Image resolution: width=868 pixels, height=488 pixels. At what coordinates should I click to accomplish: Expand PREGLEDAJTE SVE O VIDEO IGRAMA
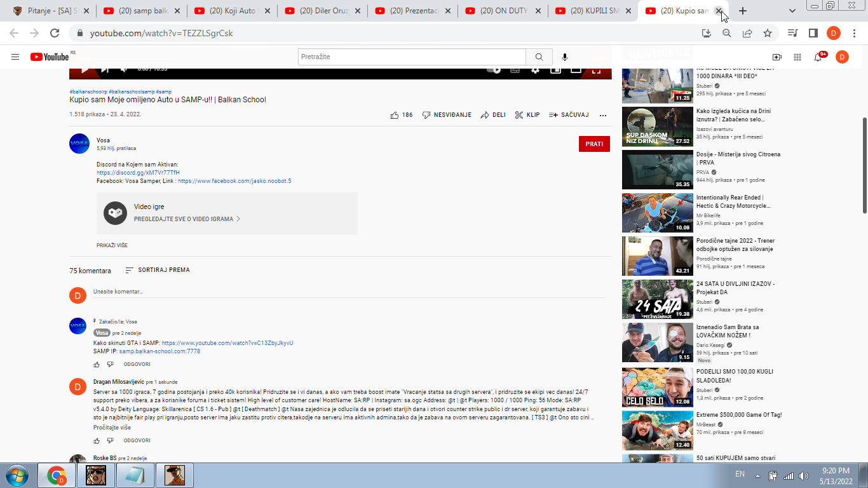click(x=187, y=219)
